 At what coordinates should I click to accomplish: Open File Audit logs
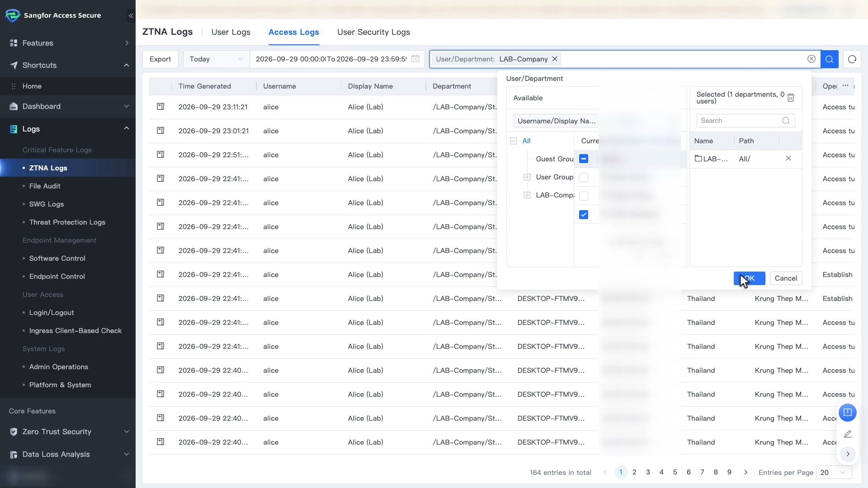[x=45, y=186]
